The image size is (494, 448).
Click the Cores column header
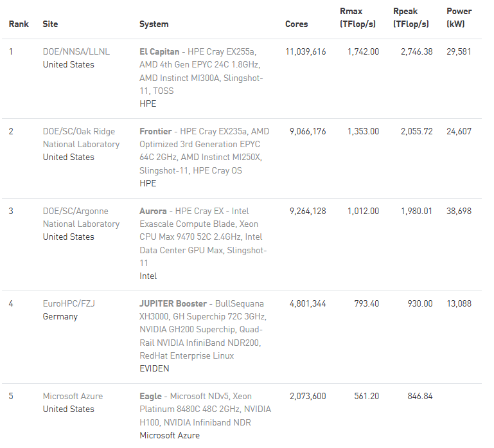tap(296, 24)
